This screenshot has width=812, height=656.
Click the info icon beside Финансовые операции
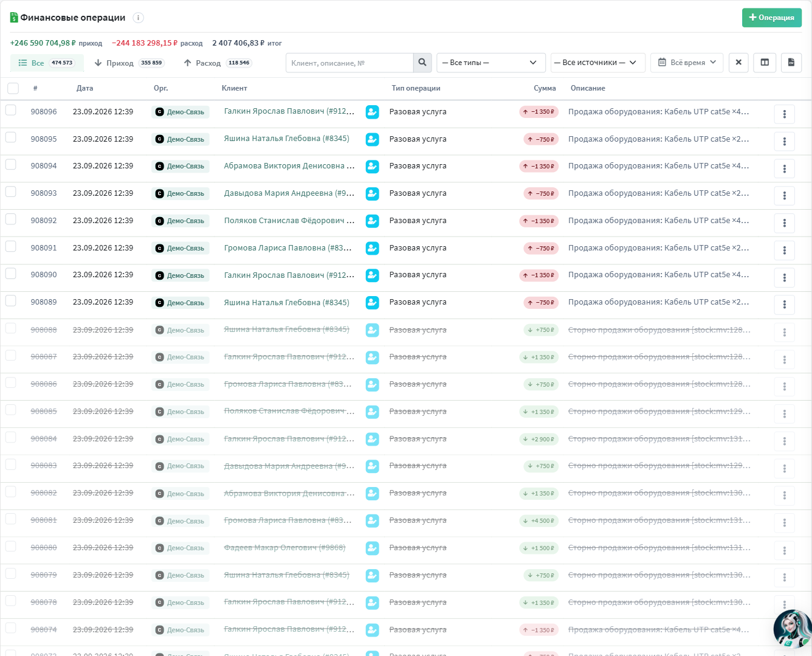(x=139, y=18)
